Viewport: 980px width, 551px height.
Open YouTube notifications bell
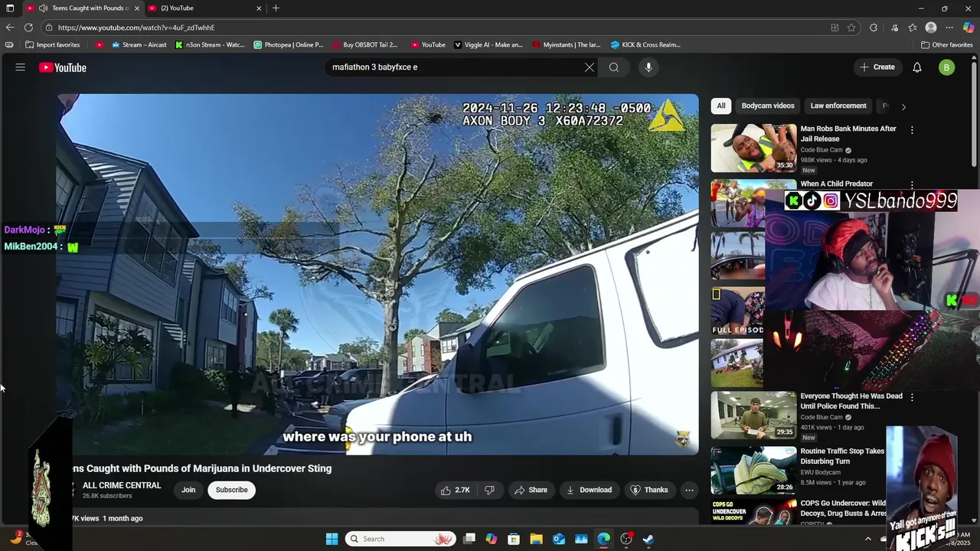click(917, 67)
